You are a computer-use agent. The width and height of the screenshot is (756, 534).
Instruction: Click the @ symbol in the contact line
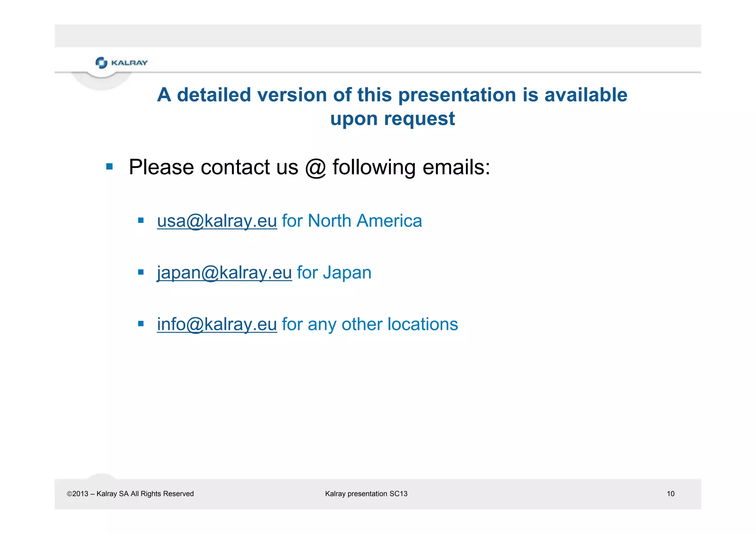pos(315,168)
